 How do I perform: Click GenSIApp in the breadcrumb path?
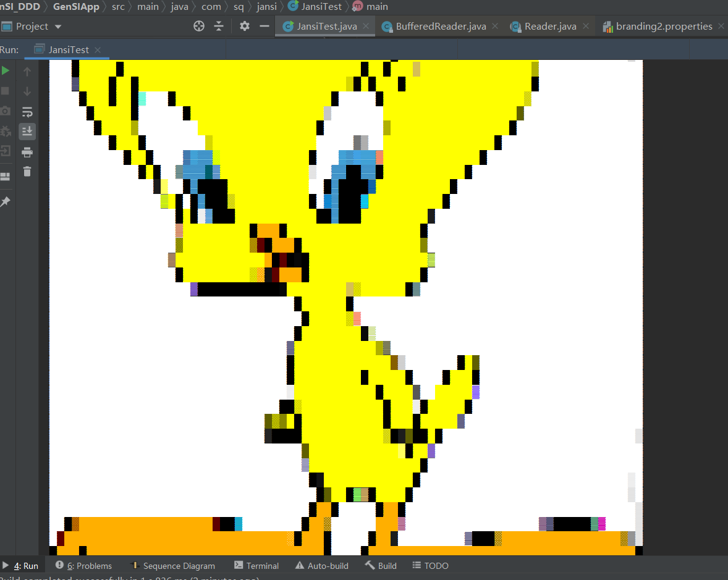click(76, 7)
